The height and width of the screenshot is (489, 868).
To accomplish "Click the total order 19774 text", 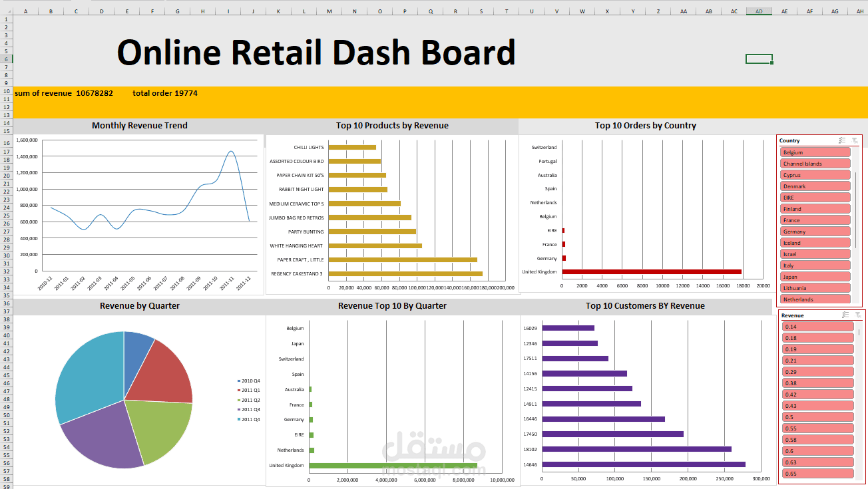I will coord(165,93).
